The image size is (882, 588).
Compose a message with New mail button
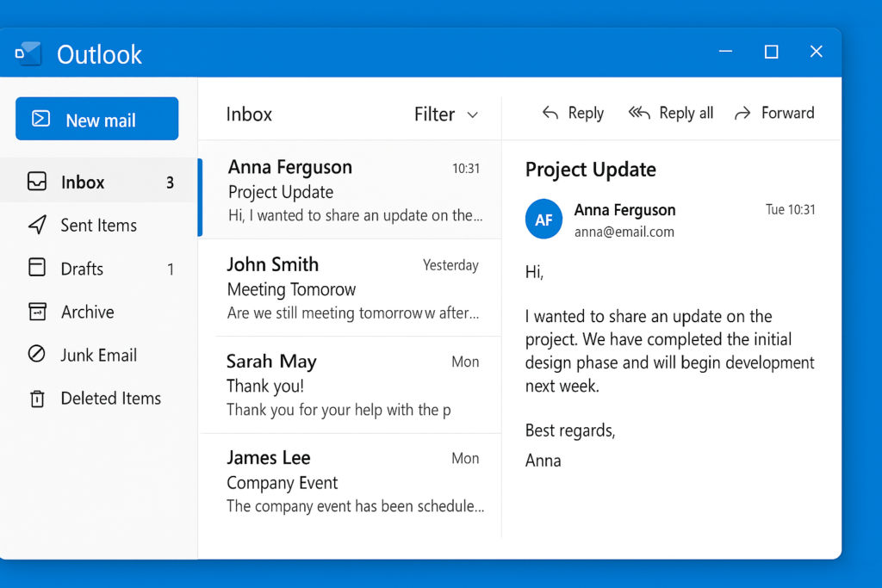click(96, 119)
